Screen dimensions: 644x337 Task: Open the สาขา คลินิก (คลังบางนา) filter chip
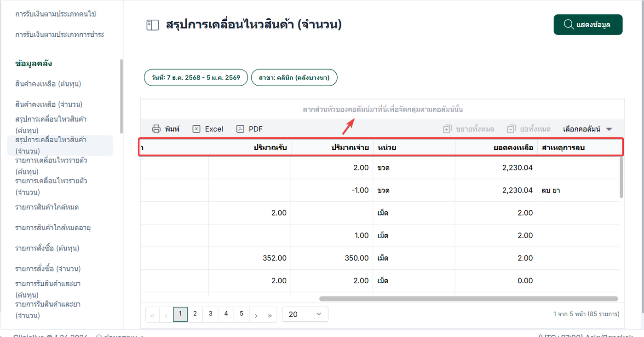pyautogui.click(x=294, y=77)
